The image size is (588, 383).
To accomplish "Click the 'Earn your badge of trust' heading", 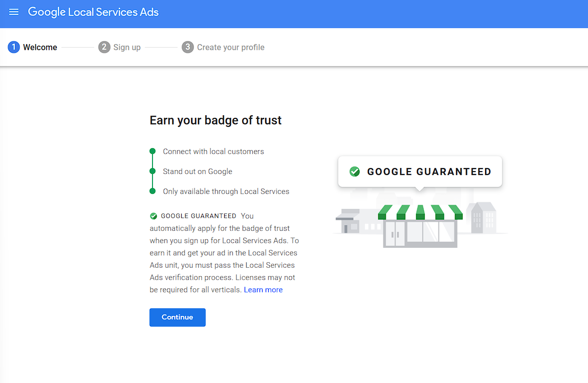I will pos(215,120).
